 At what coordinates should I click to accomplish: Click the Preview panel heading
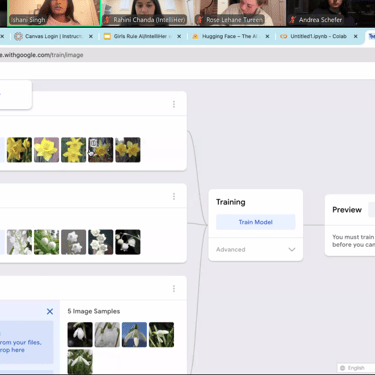click(347, 210)
